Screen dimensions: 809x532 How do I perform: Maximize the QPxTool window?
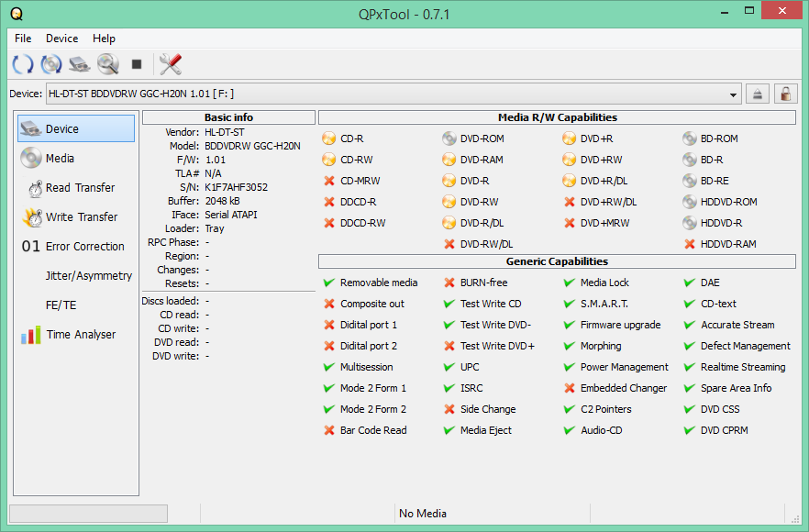pyautogui.click(x=749, y=11)
